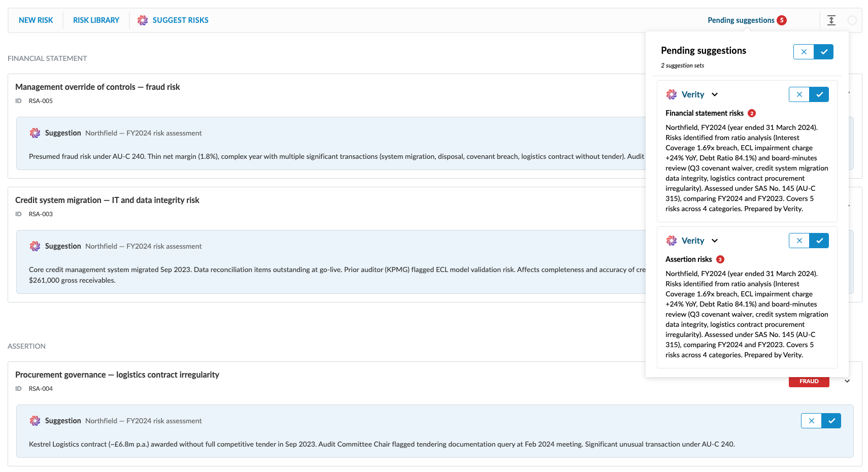
Task: Click the '2 suggestion sets' caption
Action: [x=682, y=65]
